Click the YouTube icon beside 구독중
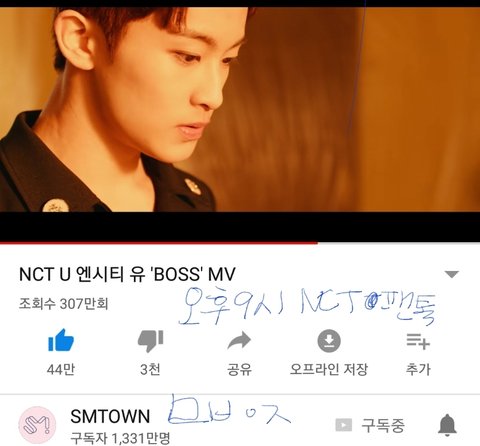This screenshot has height=446, width=480. tap(343, 425)
